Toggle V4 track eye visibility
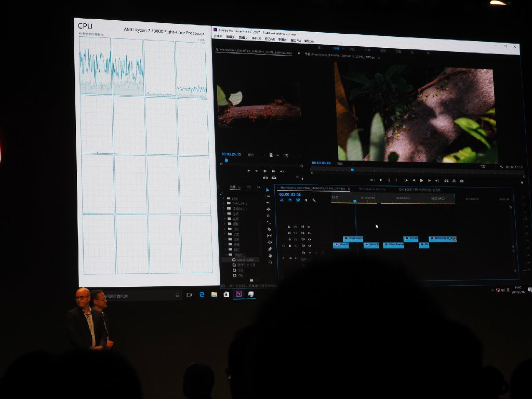This screenshot has width=532, height=399. click(x=309, y=227)
